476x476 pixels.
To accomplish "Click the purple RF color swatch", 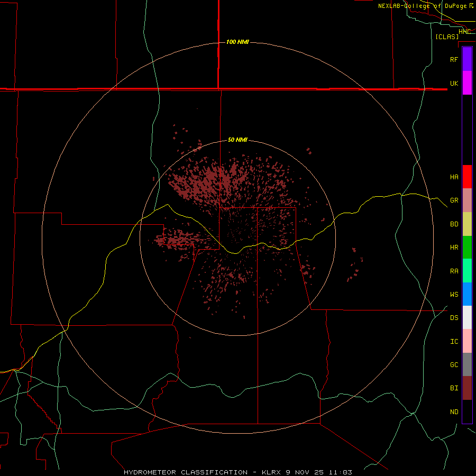I will tap(467, 59).
